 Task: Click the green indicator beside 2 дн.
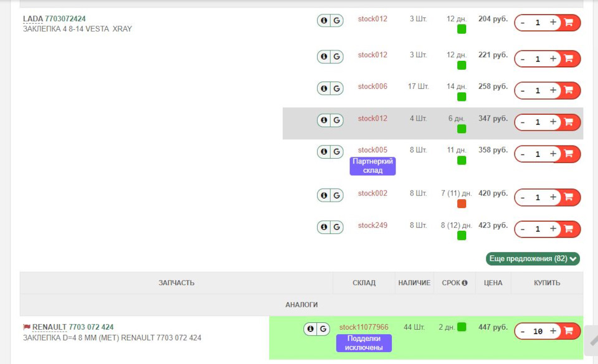coord(462,327)
